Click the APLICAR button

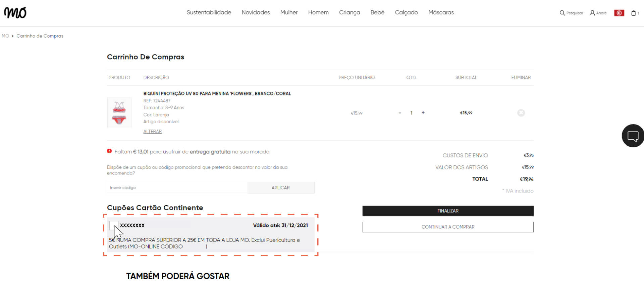[281, 188]
